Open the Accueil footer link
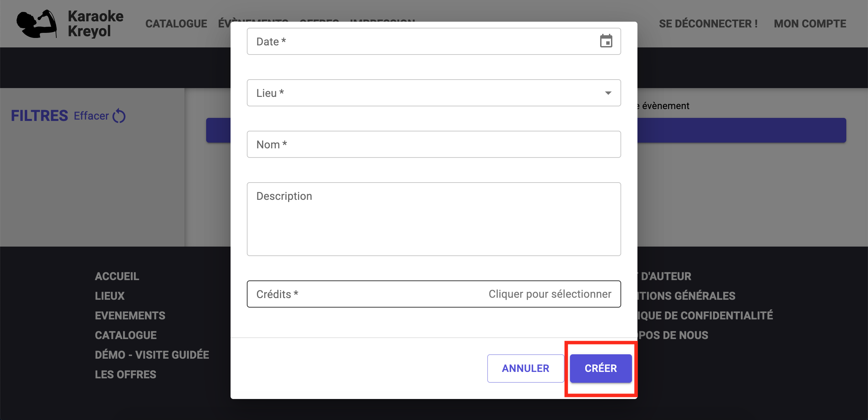868x420 pixels. [x=117, y=276]
